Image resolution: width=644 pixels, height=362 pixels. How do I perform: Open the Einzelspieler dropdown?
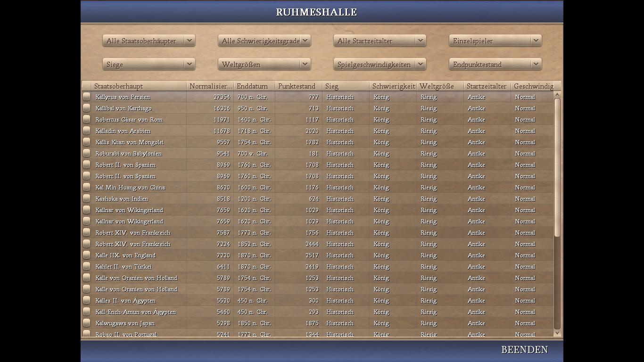(x=495, y=41)
